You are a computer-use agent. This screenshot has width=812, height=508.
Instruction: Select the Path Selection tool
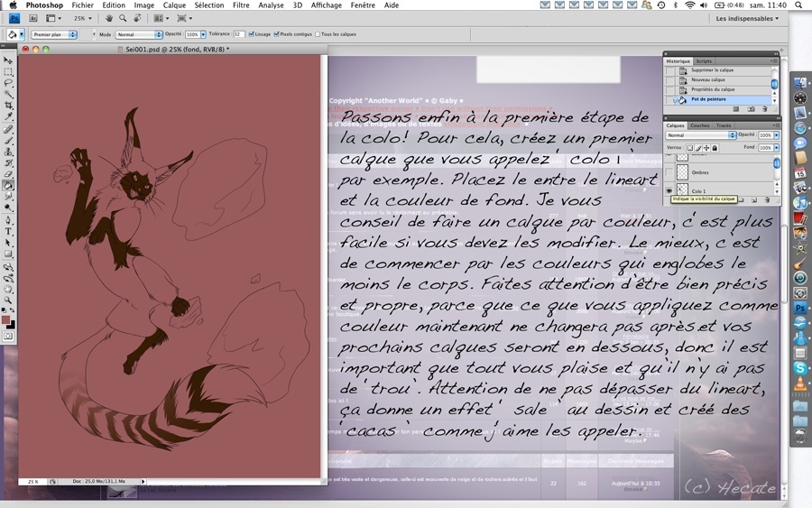click(8, 243)
